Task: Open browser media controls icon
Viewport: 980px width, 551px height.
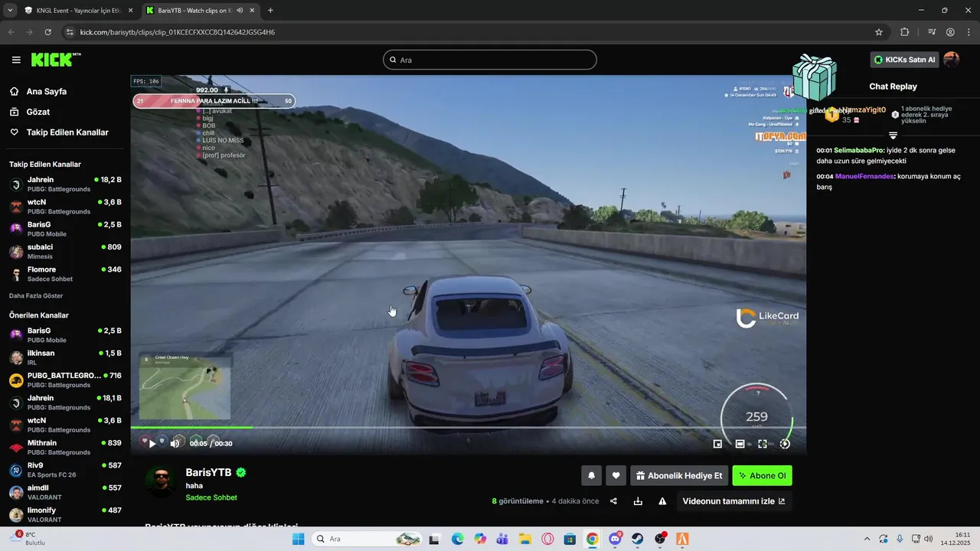Action: click(x=931, y=32)
